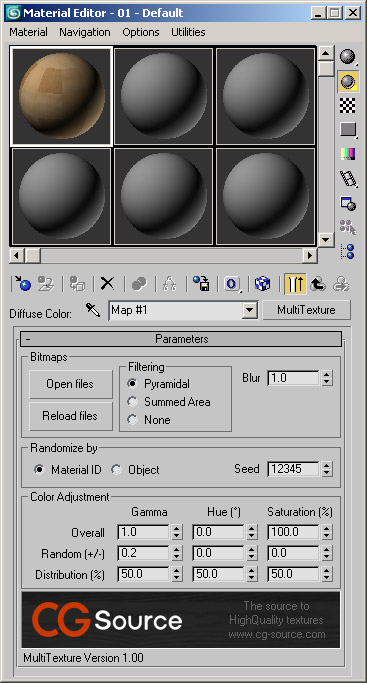Click the Reload files button
The width and height of the screenshot is (367, 683).
(x=71, y=416)
